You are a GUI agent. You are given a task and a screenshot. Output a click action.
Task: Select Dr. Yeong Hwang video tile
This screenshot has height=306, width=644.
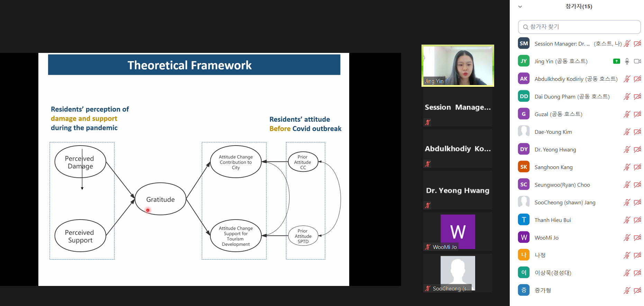[x=458, y=190]
